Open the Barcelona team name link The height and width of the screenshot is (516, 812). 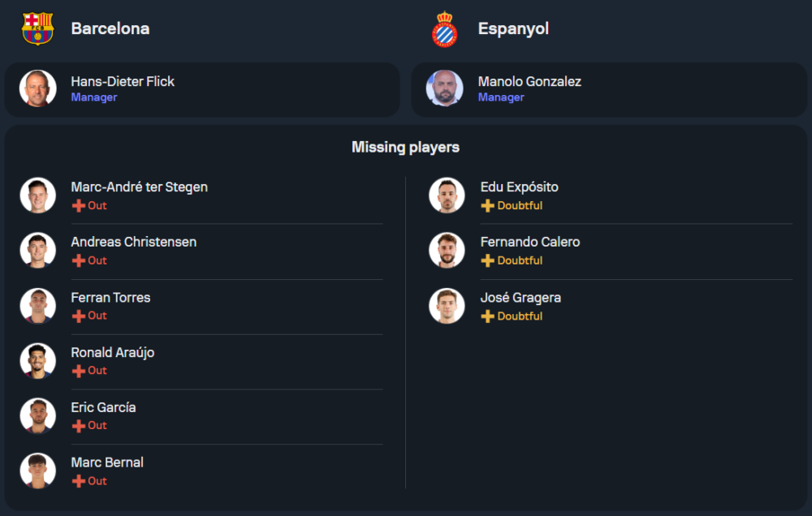(x=110, y=28)
